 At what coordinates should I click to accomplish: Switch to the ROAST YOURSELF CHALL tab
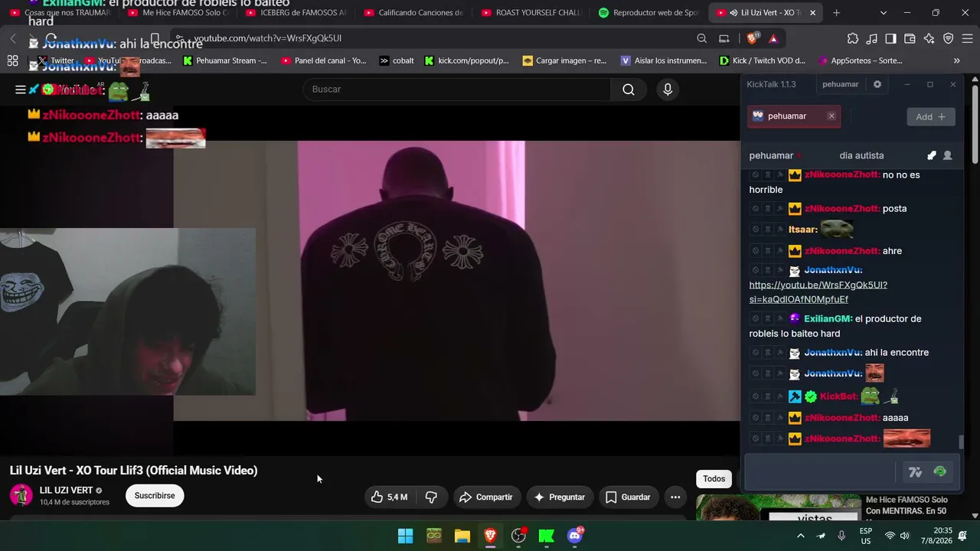[x=533, y=13]
